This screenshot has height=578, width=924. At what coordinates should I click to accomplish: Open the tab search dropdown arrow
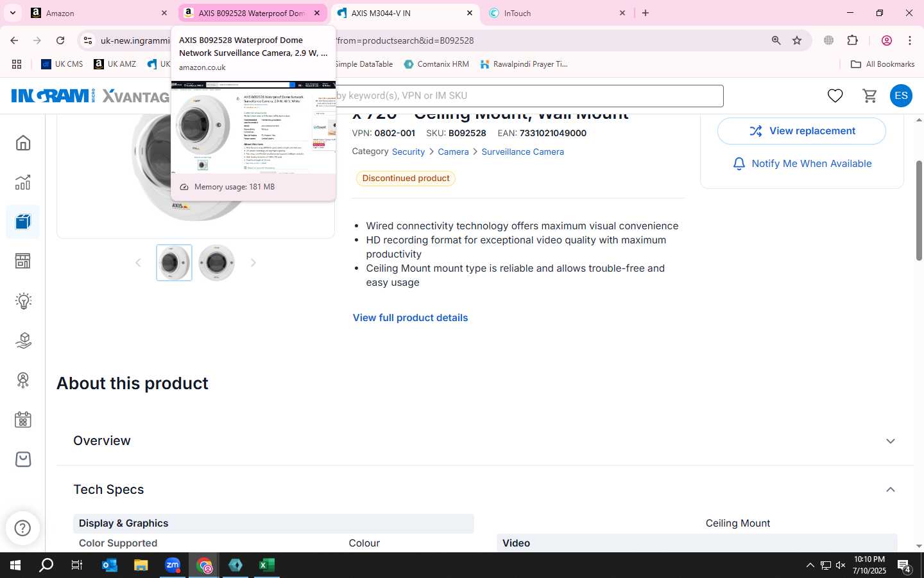pos(12,13)
